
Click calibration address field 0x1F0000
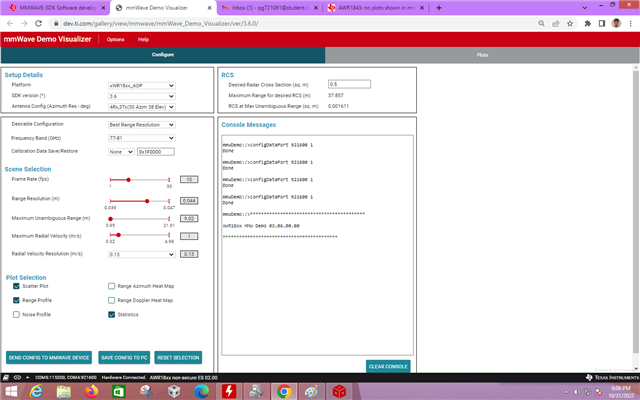pos(156,152)
